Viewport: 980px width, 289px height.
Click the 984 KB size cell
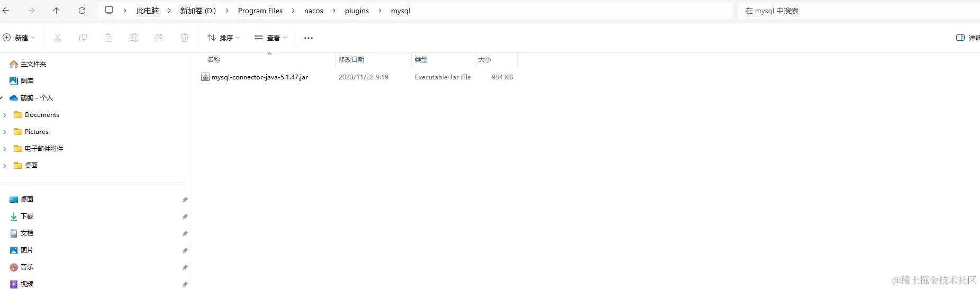pos(502,77)
